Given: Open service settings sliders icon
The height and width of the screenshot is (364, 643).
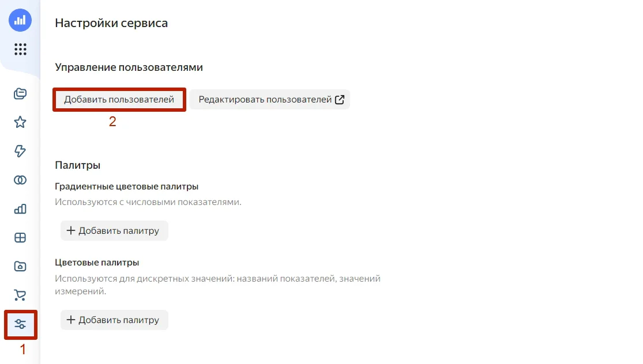Looking at the screenshot, I should [x=20, y=324].
